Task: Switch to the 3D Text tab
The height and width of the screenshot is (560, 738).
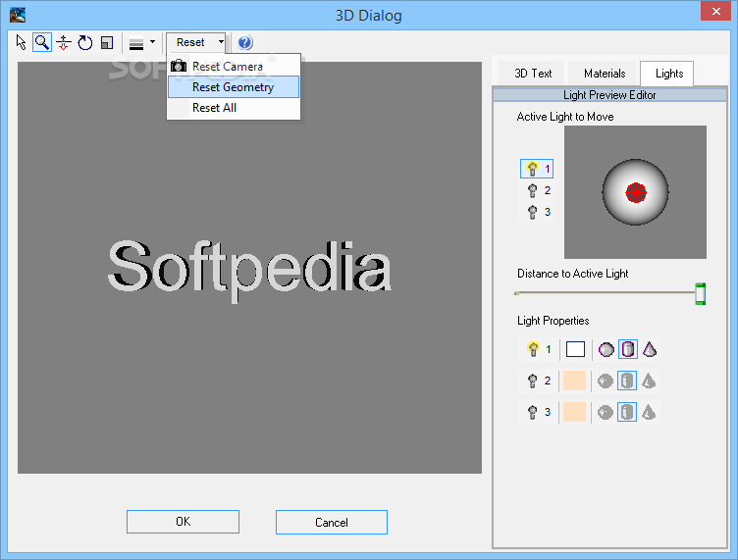Action: click(x=533, y=74)
